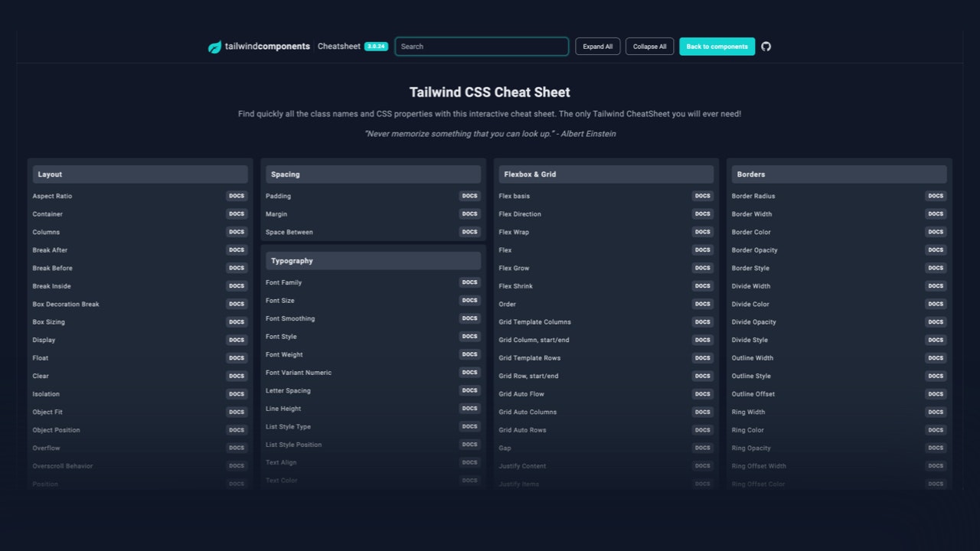The height and width of the screenshot is (551, 980).
Task: Select the Grid Template Rows row
Action: click(606, 358)
